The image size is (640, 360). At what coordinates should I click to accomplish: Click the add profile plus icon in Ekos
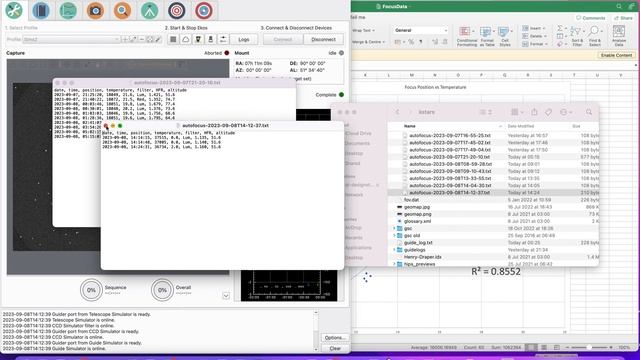point(125,40)
